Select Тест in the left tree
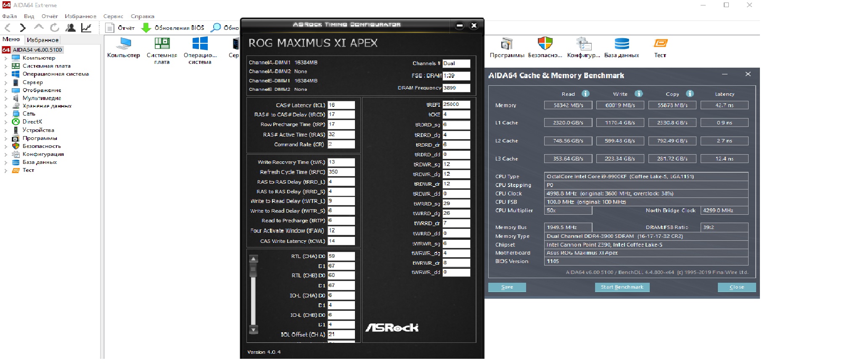The width and height of the screenshot is (868, 363). coord(29,170)
